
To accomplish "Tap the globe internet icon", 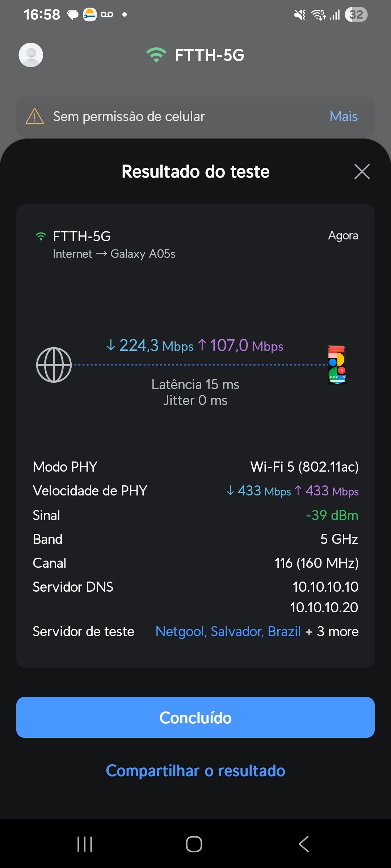I will [54, 365].
